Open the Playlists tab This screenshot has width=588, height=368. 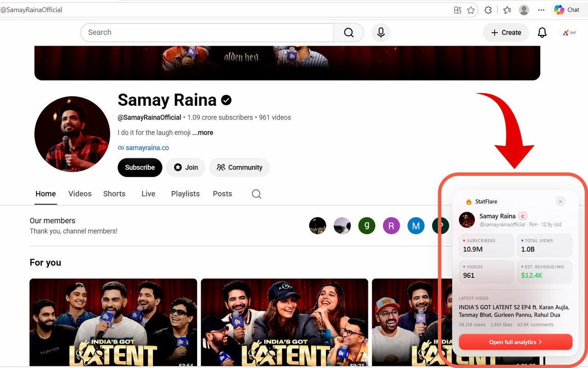[x=185, y=194]
